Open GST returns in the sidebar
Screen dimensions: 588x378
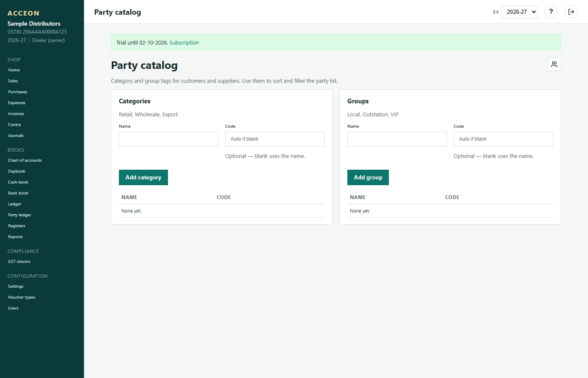pos(19,262)
